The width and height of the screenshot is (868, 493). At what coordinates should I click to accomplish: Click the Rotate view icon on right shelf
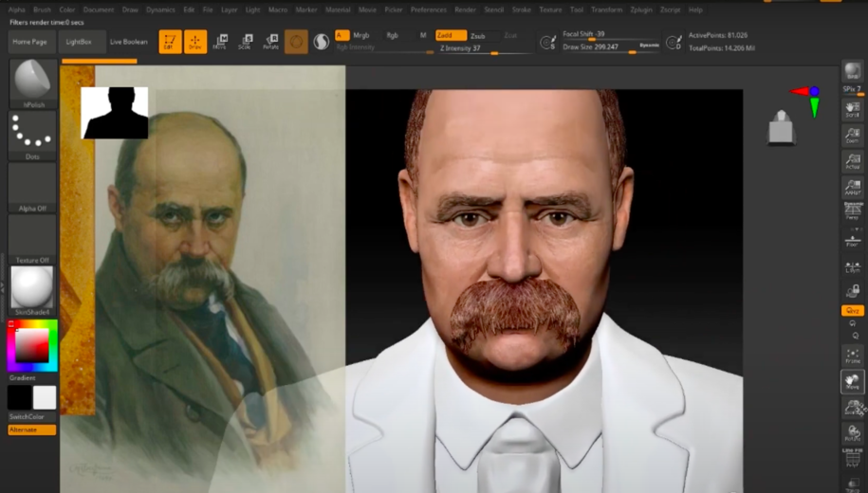pos(853,434)
